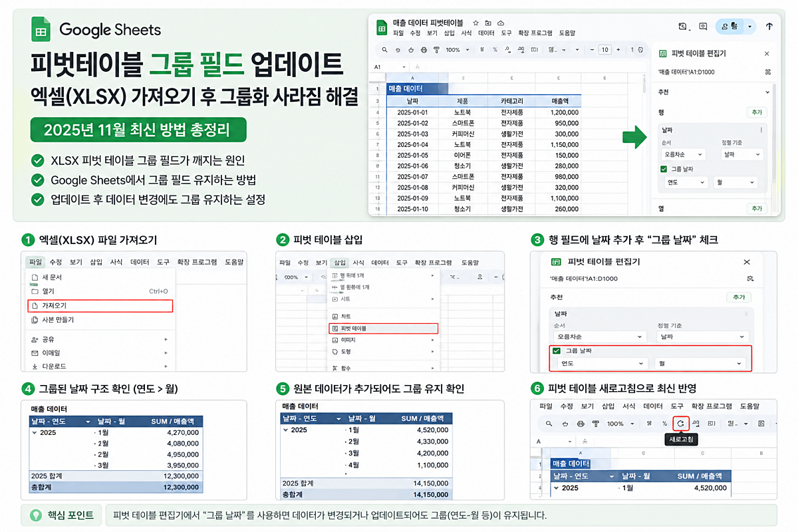This screenshot has height=532, width=798.
Task: Click the font size field showing 10
Action: (604, 50)
